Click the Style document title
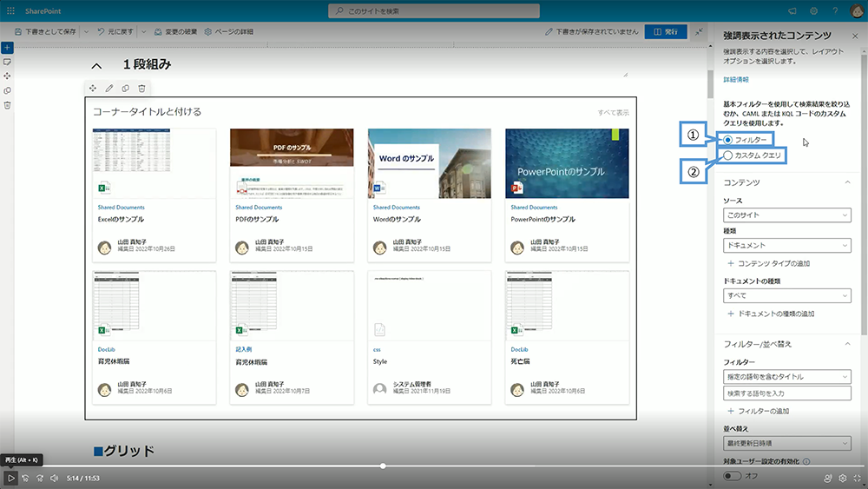This screenshot has height=489, width=868. [380, 361]
